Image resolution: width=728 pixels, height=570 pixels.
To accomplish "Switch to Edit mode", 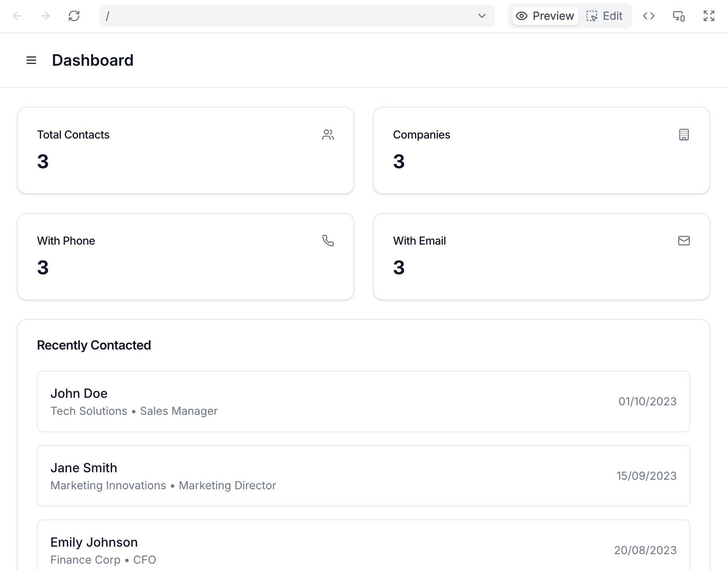I will point(604,16).
